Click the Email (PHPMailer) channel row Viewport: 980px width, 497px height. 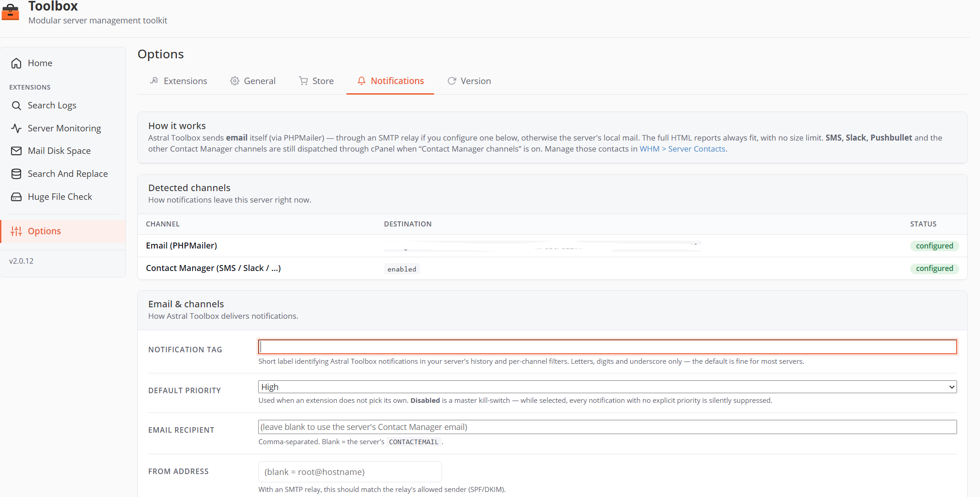[x=552, y=246]
